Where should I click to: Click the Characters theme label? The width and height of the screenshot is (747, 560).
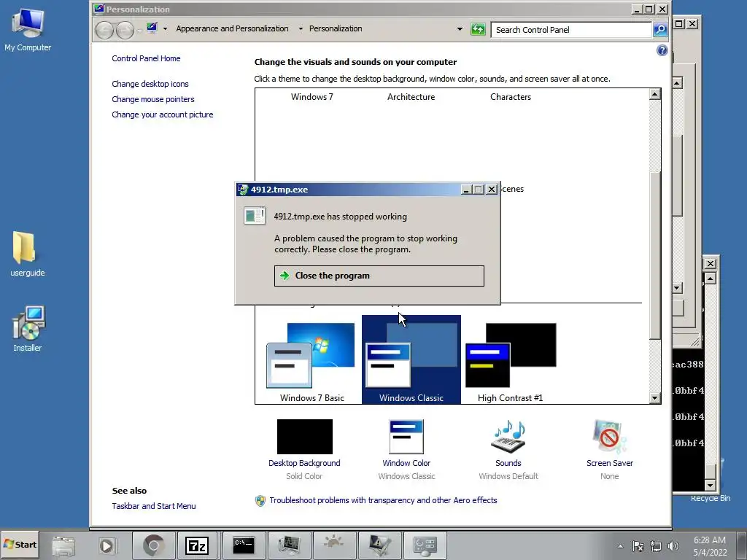pyautogui.click(x=510, y=97)
